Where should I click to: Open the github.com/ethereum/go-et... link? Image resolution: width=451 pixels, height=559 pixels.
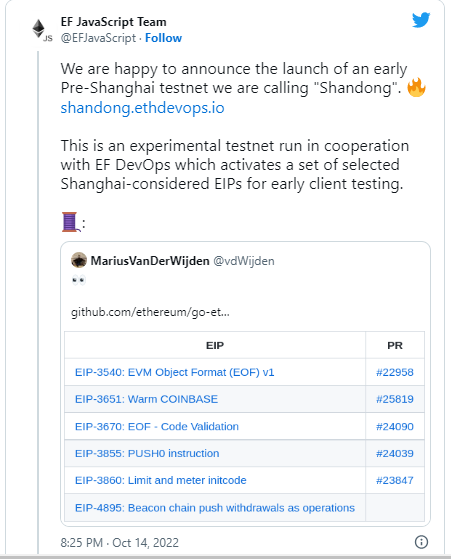coord(150,312)
